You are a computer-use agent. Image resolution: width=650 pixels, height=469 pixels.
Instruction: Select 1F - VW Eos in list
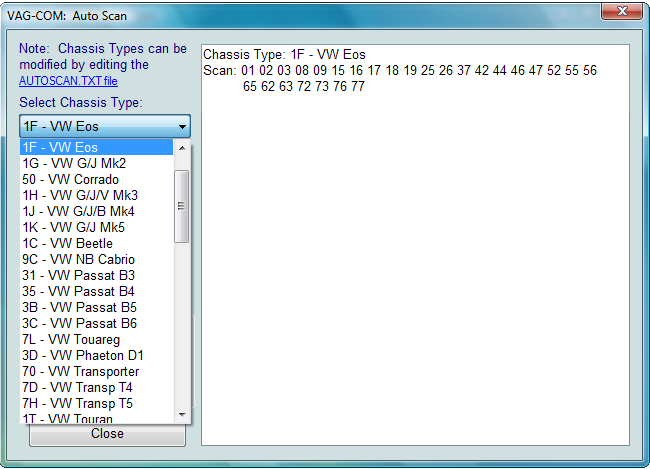point(96,147)
